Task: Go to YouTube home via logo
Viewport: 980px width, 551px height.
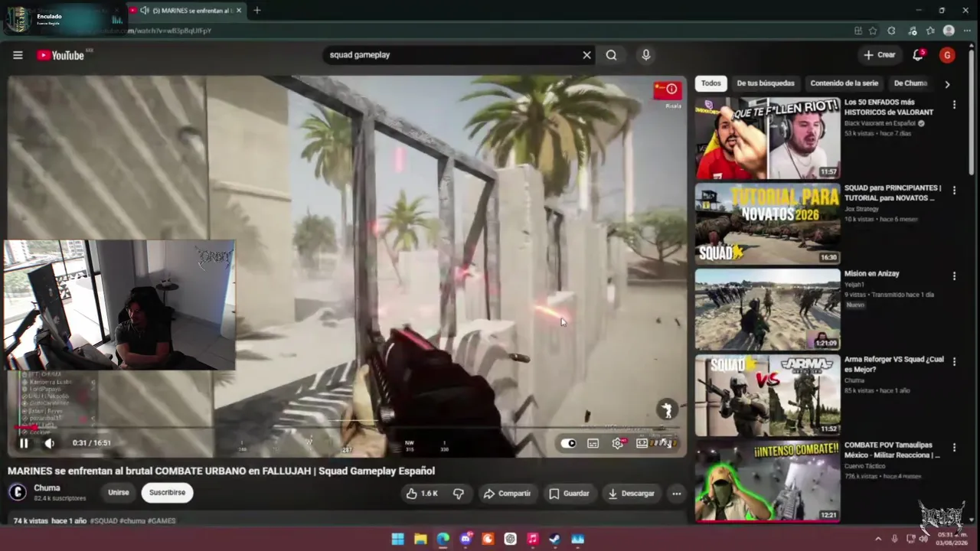Action: (60, 55)
